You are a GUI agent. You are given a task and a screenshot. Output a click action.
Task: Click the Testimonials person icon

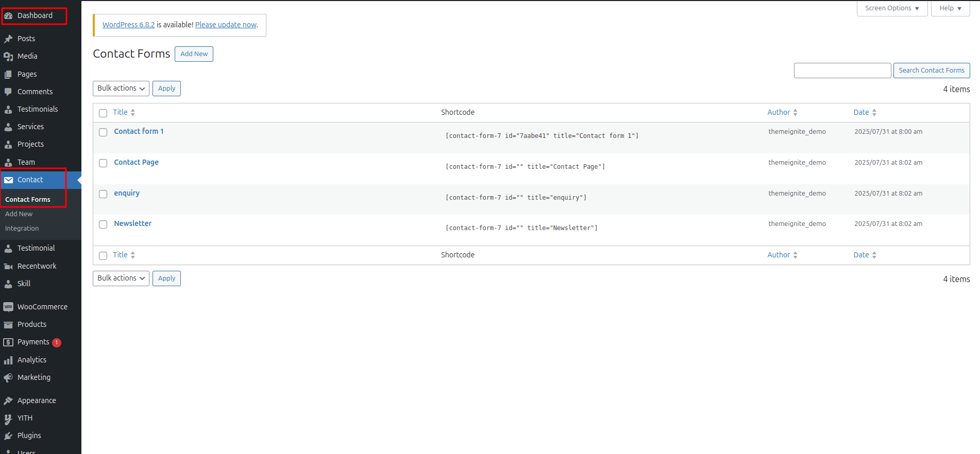8,109
